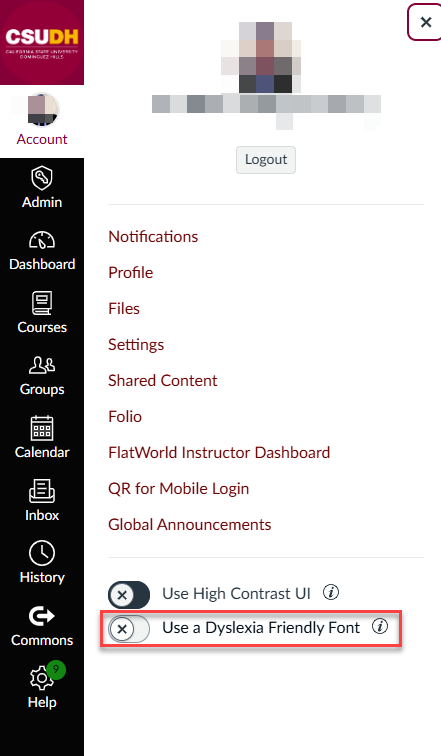Screen dimensions: 441x756
Task: Open the Settings link
Action: point(136,345)
